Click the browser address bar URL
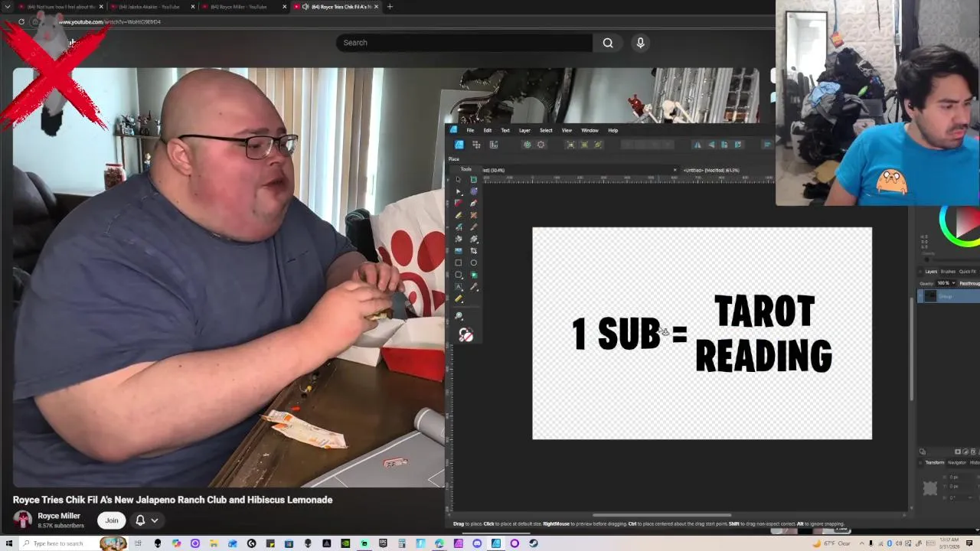980x551 pixels. (109, 22)
